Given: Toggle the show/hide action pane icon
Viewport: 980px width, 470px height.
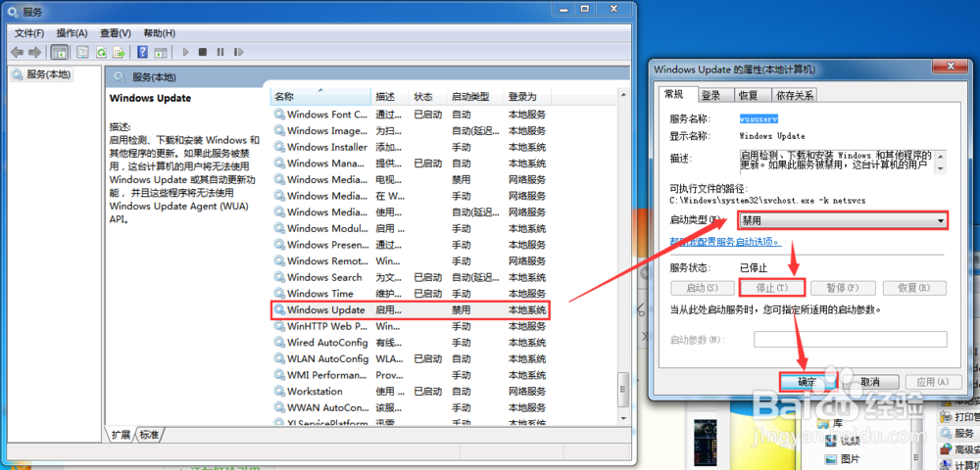Looking at the screenshot, I should (161, 53).
